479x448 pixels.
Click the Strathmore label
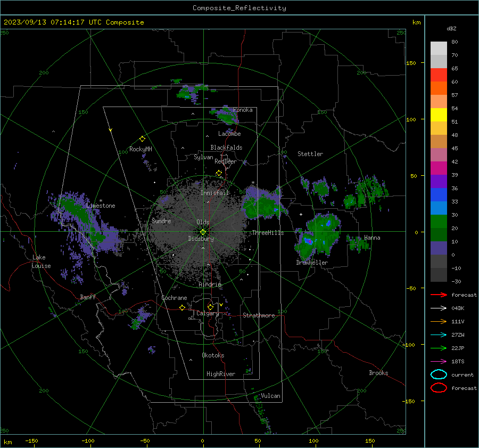(259, 315)
